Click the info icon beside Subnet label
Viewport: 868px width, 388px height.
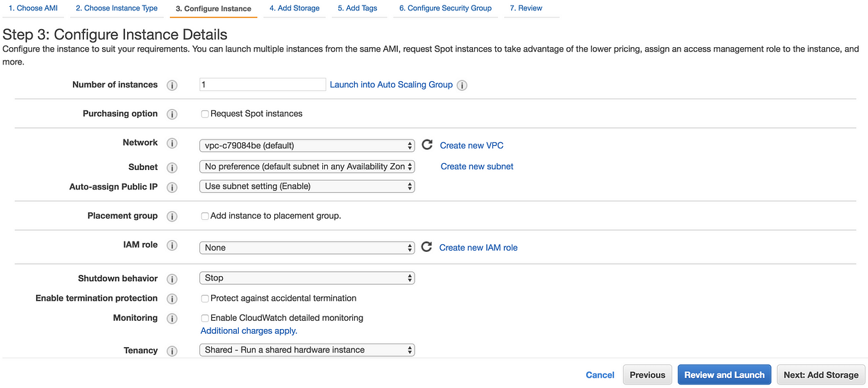[172, 168]
